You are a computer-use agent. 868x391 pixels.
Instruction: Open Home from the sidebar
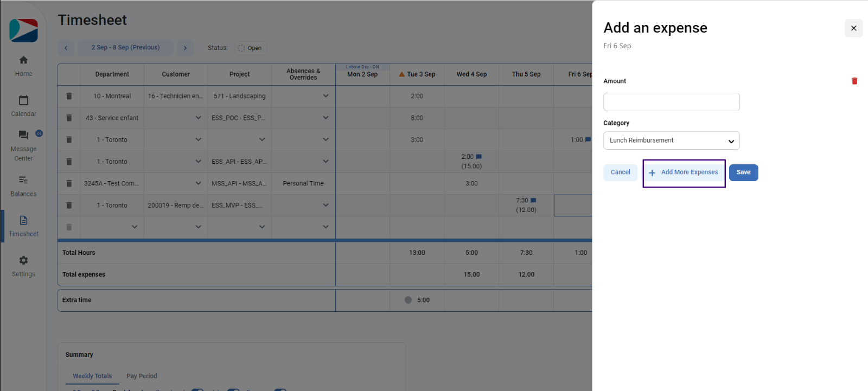(x=23, y=66)
